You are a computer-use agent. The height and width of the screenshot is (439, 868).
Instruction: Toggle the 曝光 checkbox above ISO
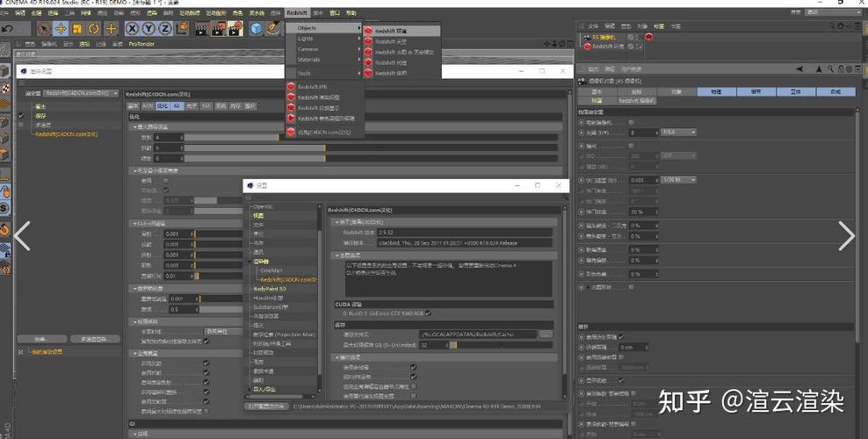pyautogui.click(x=631, y=146)
